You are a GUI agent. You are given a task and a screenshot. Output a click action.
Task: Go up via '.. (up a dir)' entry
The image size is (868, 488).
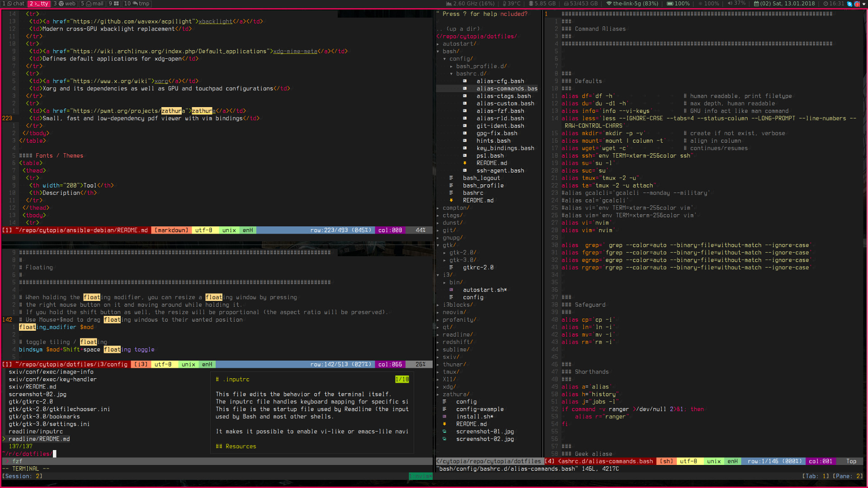point(459,29)
